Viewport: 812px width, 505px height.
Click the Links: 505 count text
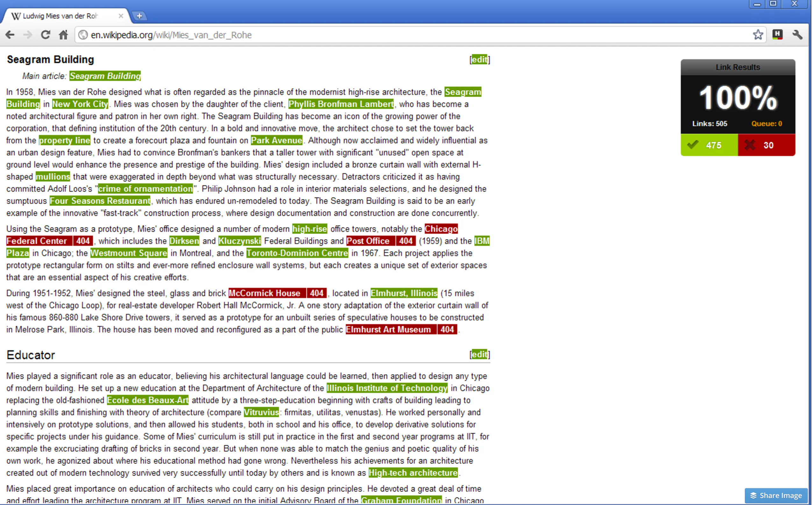click(x=710, y=124)
